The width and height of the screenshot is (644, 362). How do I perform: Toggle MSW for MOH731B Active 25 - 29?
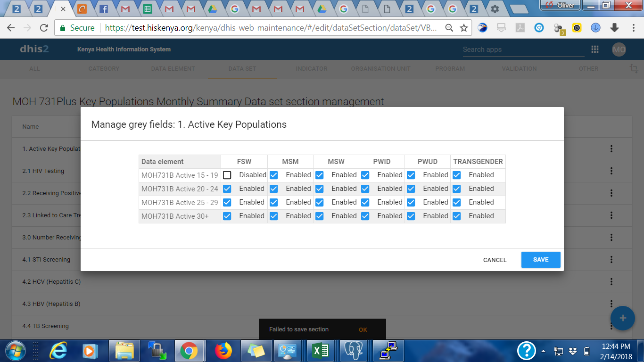(319, 203)
